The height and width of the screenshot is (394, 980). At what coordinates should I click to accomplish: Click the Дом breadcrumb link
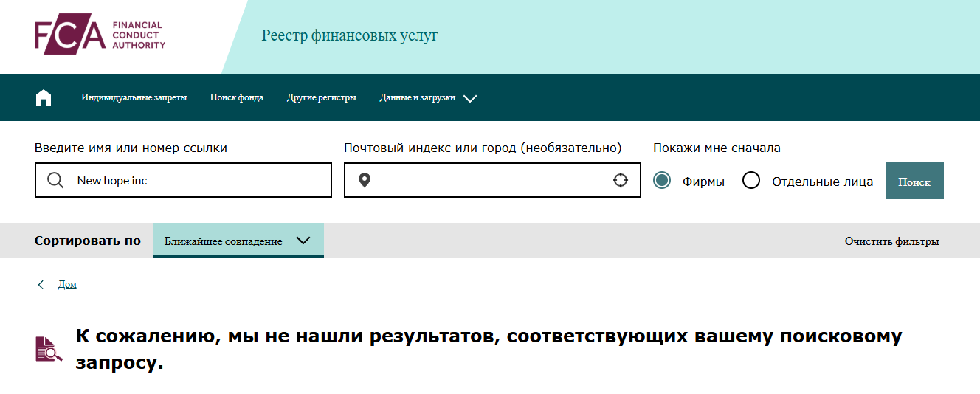click(67, 285)
